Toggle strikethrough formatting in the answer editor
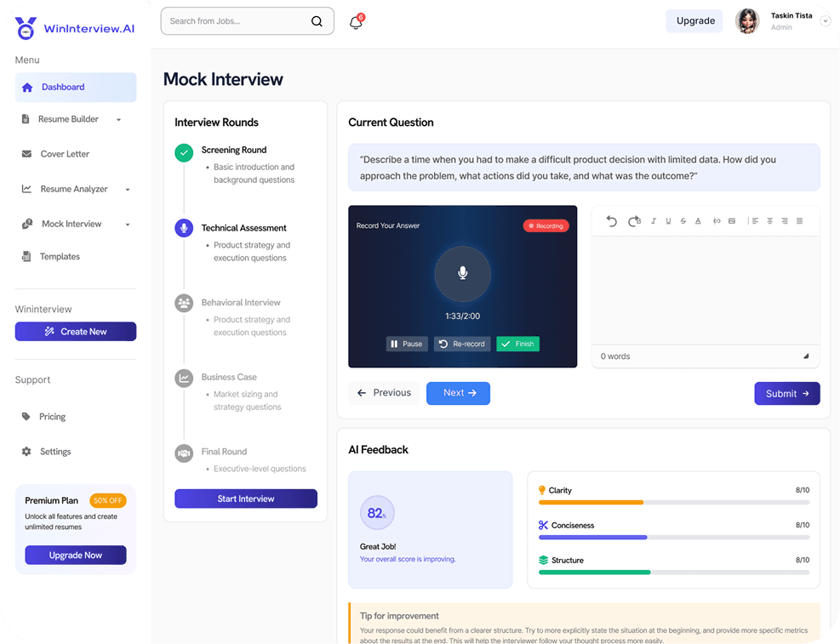The width and height of the screenshot is (840, 644). (683, 221)
